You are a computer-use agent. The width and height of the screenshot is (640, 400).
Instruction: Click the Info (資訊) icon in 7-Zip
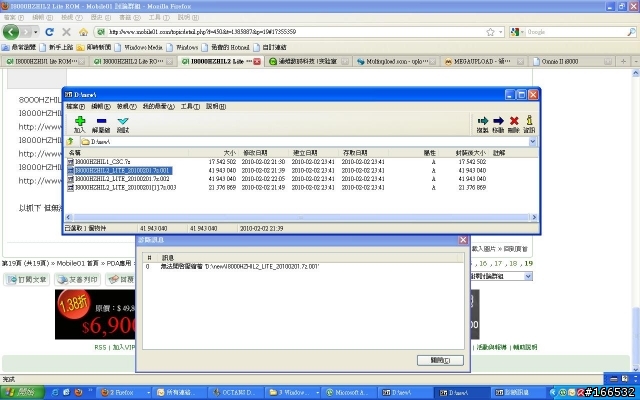pyautogui.click(x=529, y=120)
